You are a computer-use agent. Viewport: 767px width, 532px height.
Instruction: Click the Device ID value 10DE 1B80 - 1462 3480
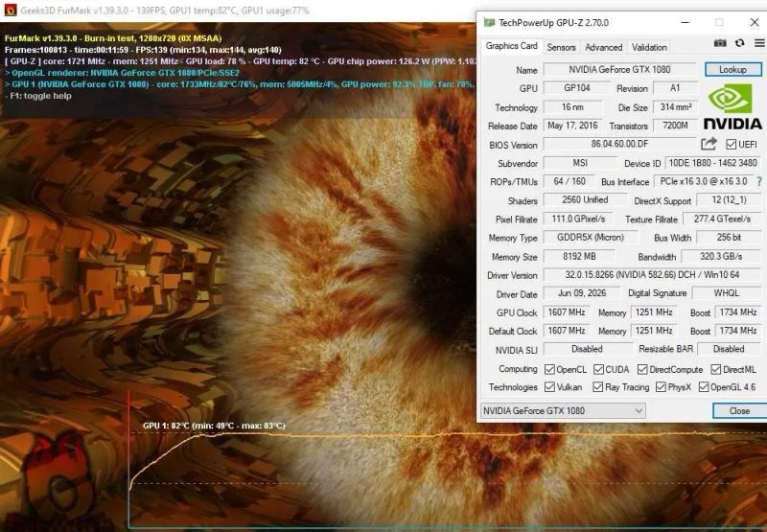(x=712, y=163)
